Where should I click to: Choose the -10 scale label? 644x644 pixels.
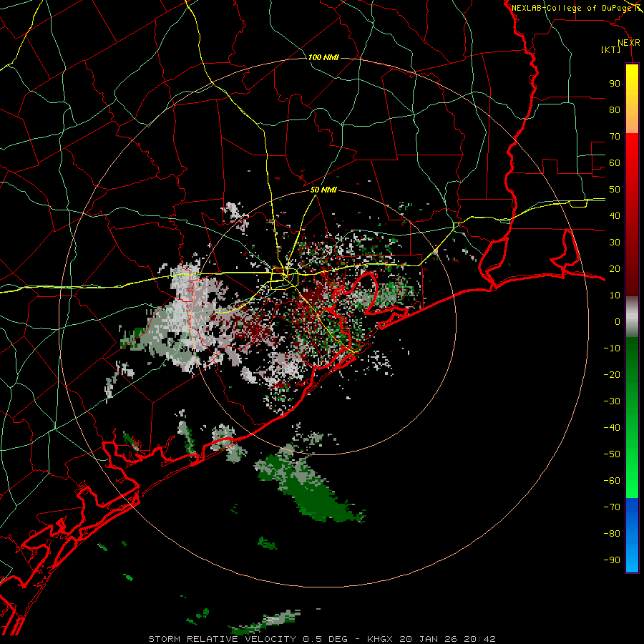coord(612,348)
